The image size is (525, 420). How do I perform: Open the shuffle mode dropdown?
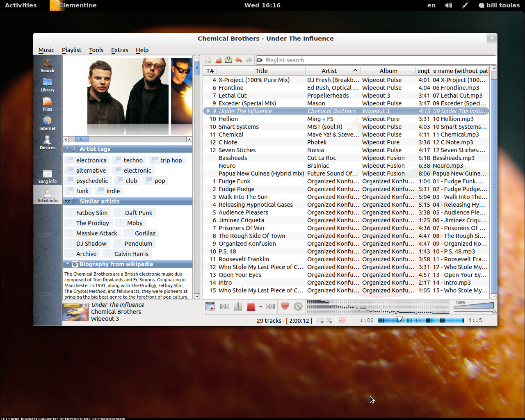[x=329, y=320]
